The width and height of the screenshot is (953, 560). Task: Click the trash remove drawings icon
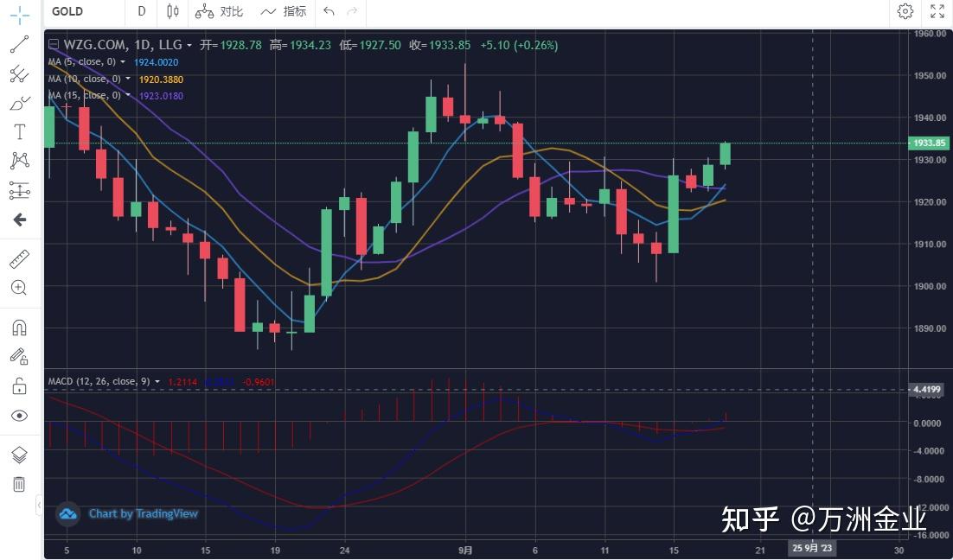pos(19,484)
